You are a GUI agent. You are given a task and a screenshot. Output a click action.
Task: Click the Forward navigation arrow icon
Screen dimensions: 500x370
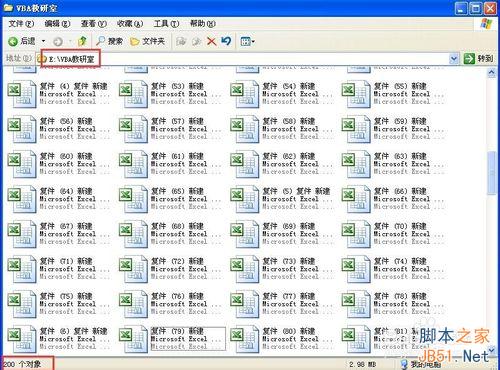click(58, 41)
